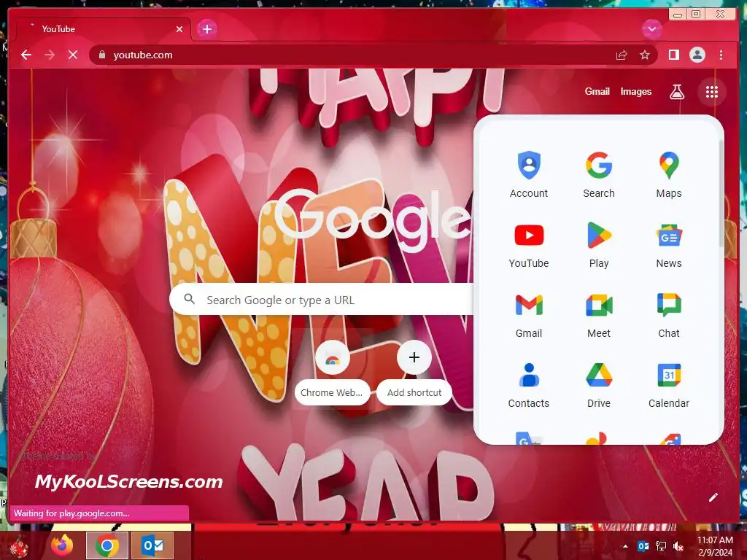Share this page via address bar icon
This screenshot has height=560, width=747.
(622, 55)
